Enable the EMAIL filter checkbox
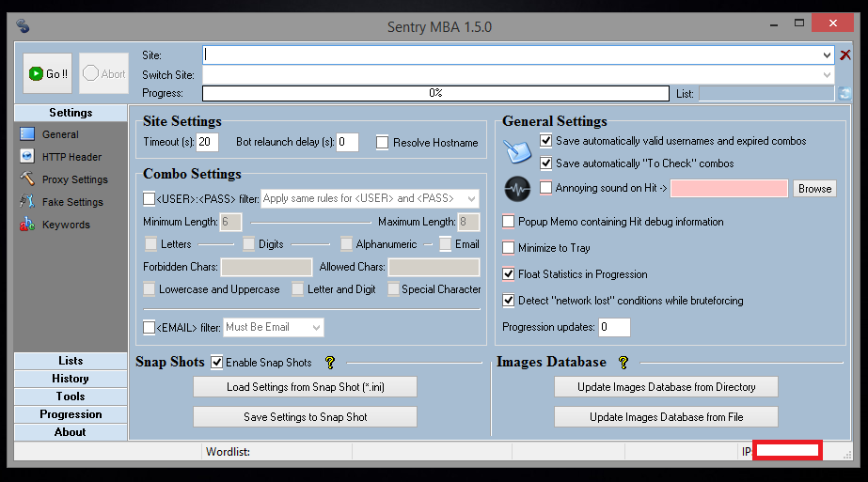This screenshot has height=482, width=868. click(149, 328)
